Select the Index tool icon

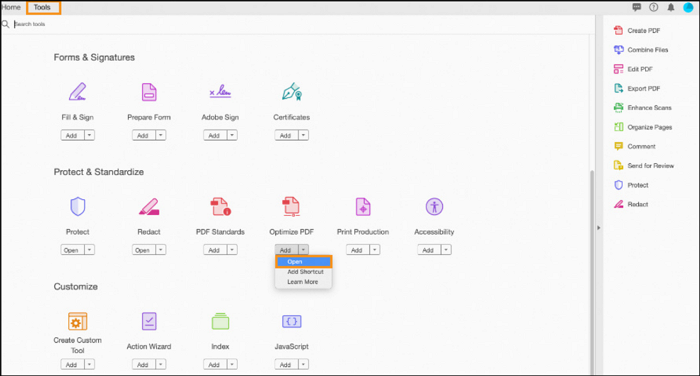tap(221, 321)
